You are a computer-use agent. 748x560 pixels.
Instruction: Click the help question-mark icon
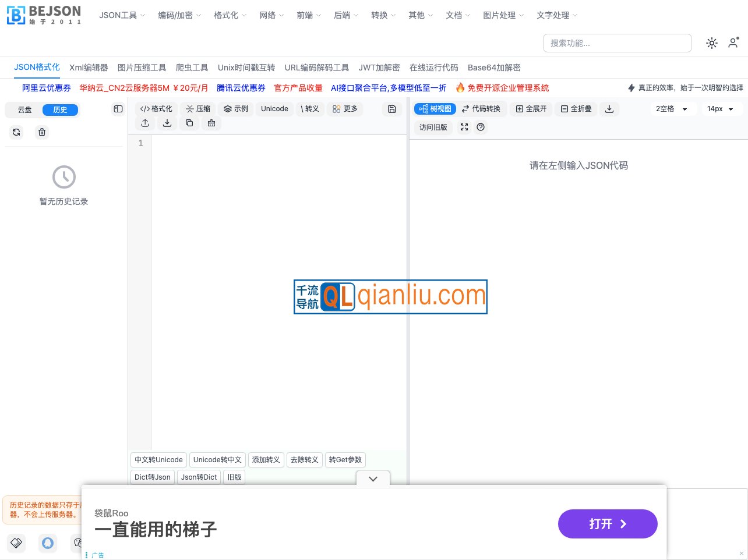[x=481, y=127]
